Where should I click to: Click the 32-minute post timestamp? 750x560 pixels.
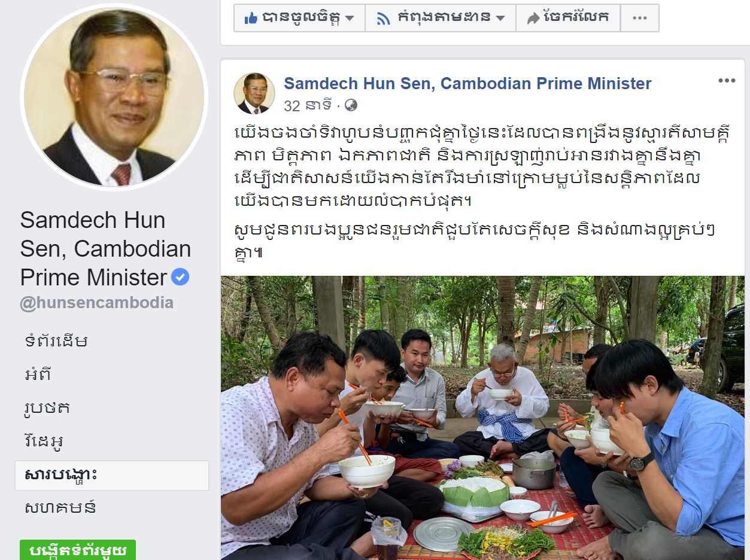308,106
